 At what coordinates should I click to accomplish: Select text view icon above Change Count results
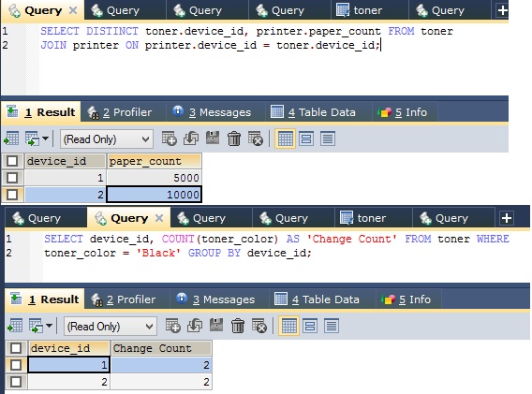point(332,326)
